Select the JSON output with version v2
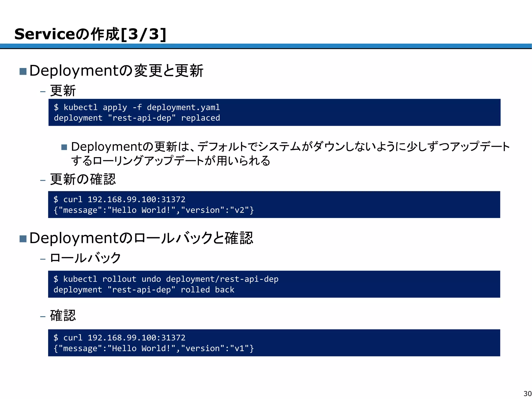Screen dimensions: 532x399 click(x=154, y=210)
